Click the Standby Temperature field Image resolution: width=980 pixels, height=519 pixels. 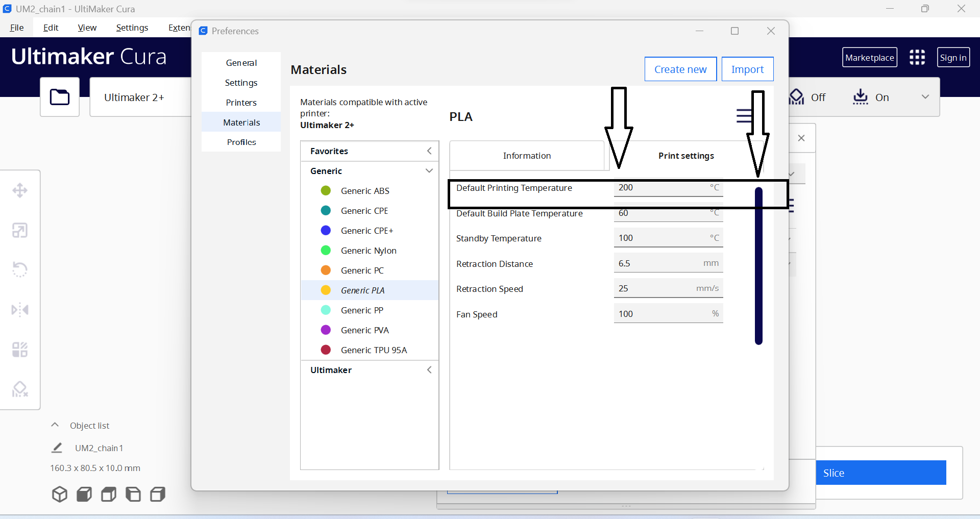click(x=668, y=238)
